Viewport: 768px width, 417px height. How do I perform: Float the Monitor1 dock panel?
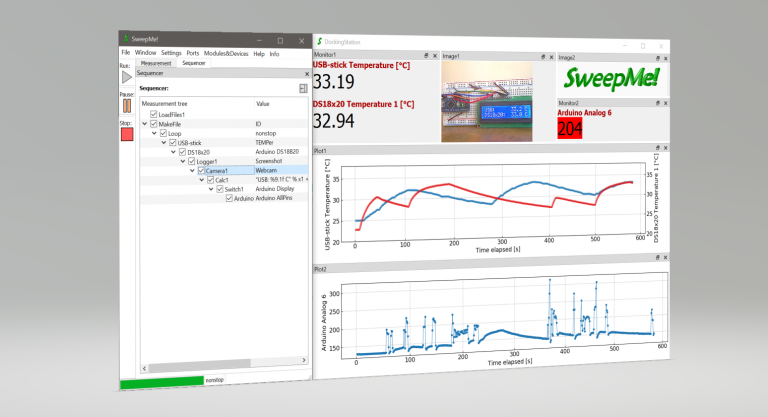pyautogui.click(x=426, y=56)
